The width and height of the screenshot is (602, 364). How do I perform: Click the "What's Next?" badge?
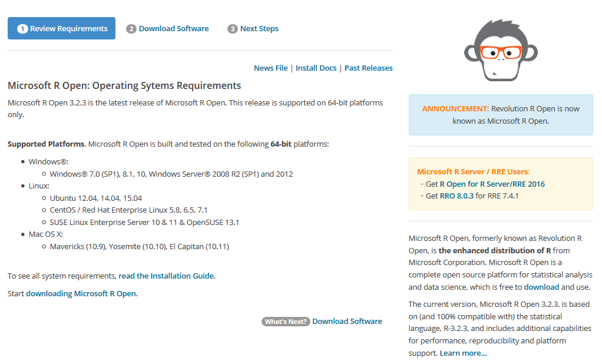(x=286, y=322)
